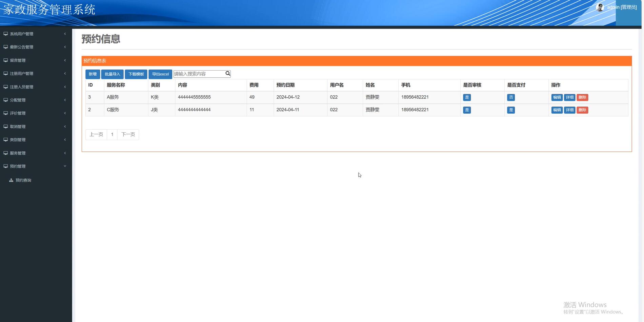Expand the 注册人员管理 chevron
The image size is (644, 322).
click(65, 87)
